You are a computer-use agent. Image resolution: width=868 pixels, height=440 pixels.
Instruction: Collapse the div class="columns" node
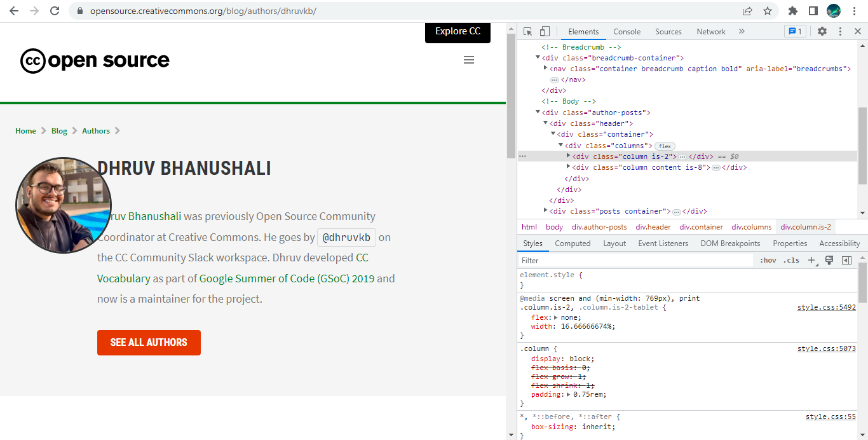[561, 146]
